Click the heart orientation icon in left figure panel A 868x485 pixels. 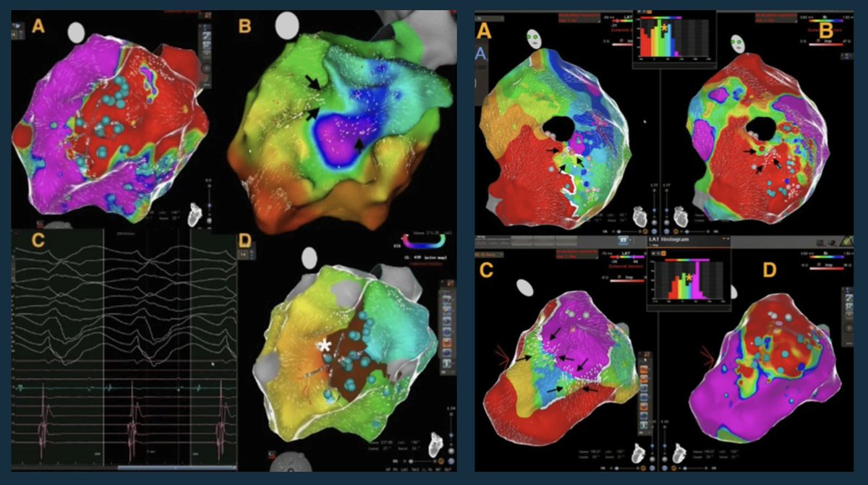tap(195, 214)
